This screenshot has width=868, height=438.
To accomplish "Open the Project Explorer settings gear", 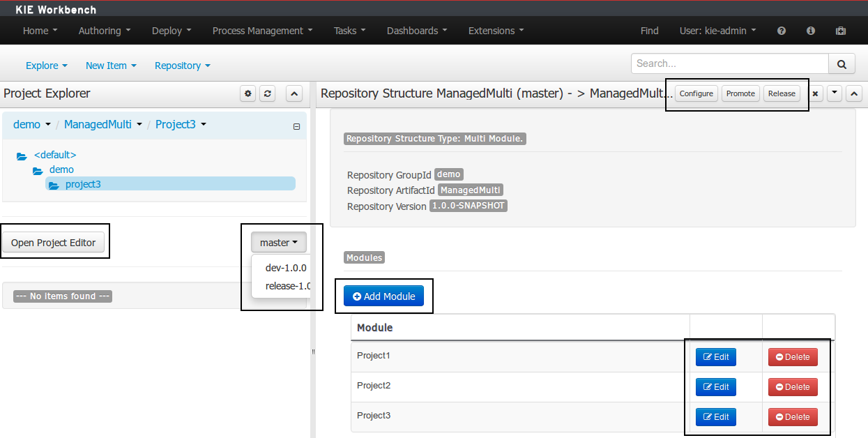I will click(248, 93).
